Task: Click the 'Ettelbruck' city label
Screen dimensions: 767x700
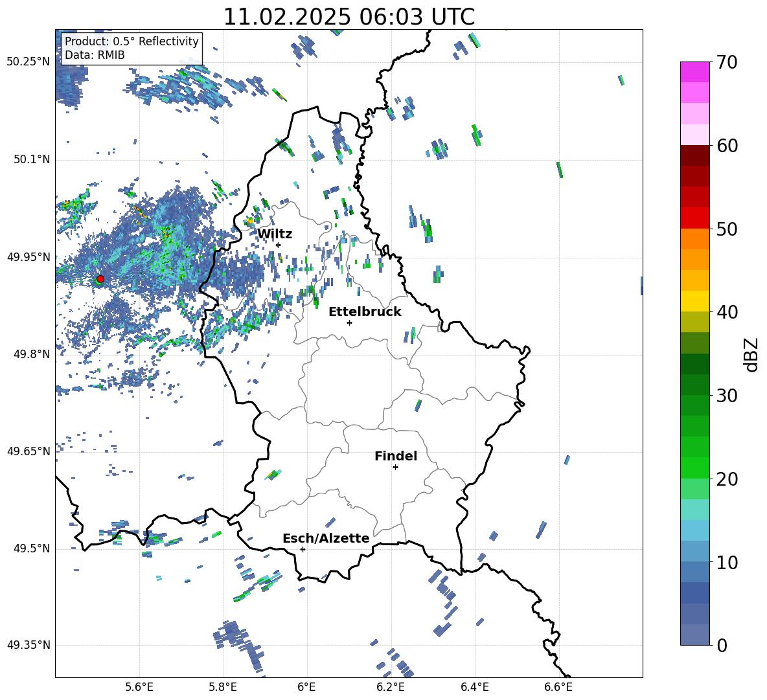Action: pos(365,312)
